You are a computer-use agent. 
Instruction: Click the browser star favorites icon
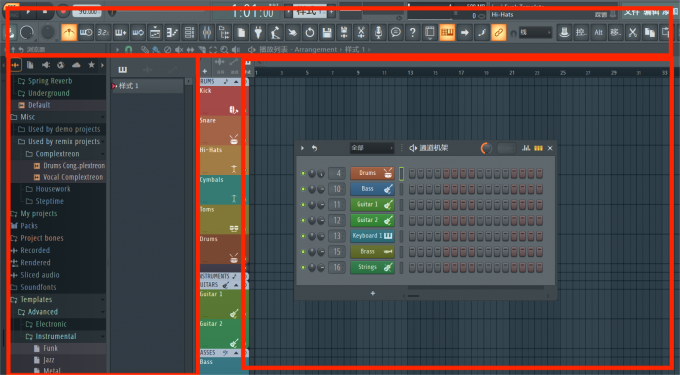pos(92,65)
